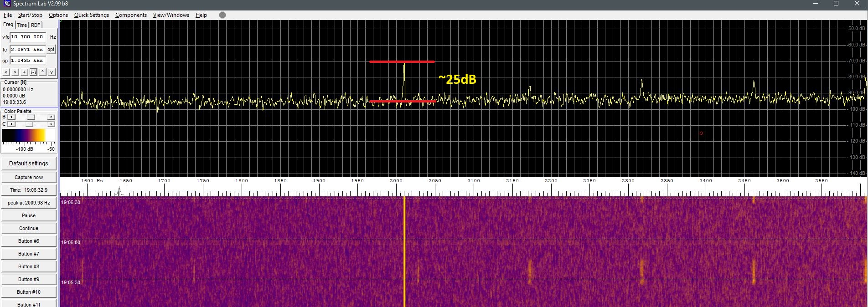Click the brightness slider left arrow
Image resolution: width=868 pixels, height=307 pixels.
tap(11, 117)
